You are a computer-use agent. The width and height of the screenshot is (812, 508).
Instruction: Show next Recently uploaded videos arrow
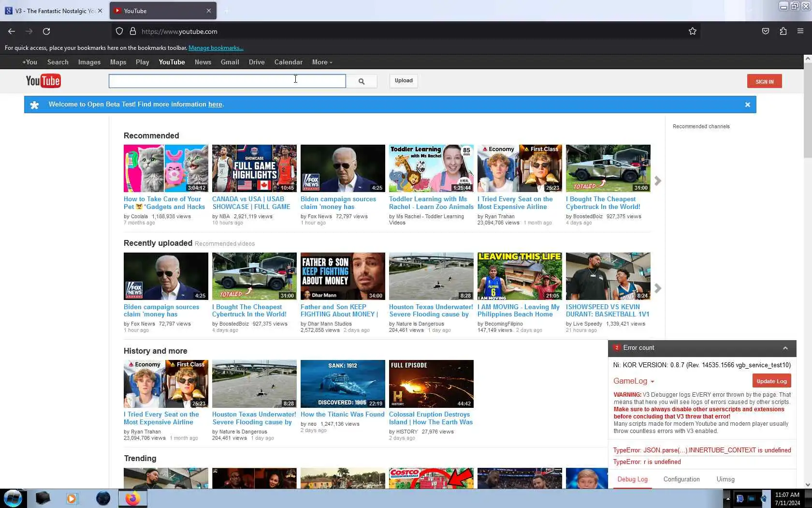(658, 288)
